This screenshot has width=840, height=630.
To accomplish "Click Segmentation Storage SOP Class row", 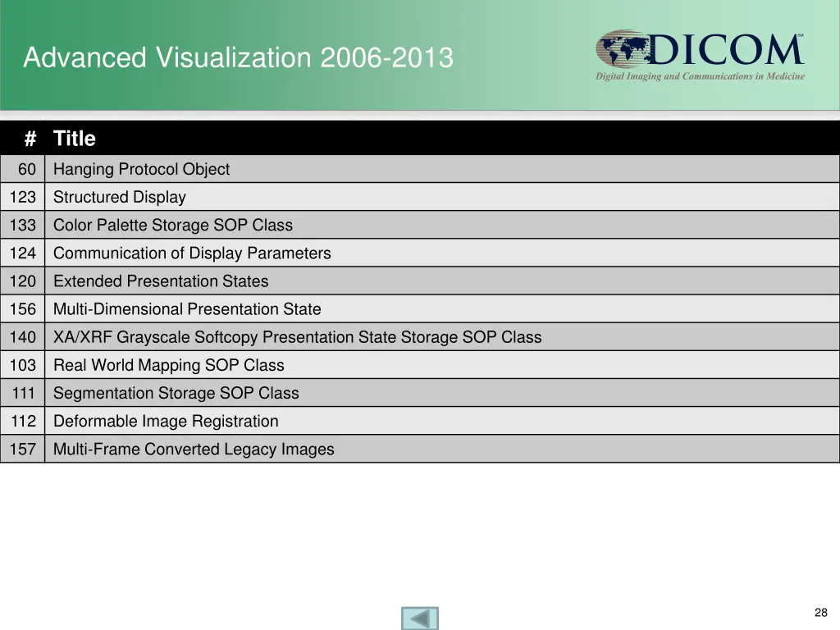I will tap(176, 393).
